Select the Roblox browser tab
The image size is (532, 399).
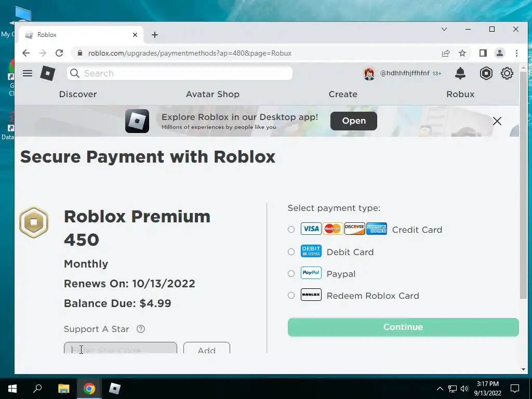(81, 35)
